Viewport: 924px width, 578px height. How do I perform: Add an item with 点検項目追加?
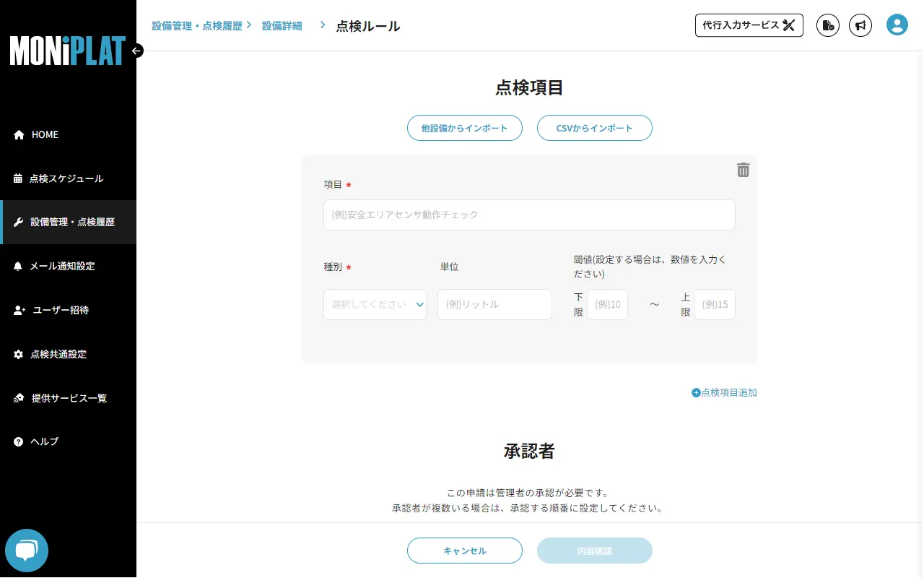(724, 392)
